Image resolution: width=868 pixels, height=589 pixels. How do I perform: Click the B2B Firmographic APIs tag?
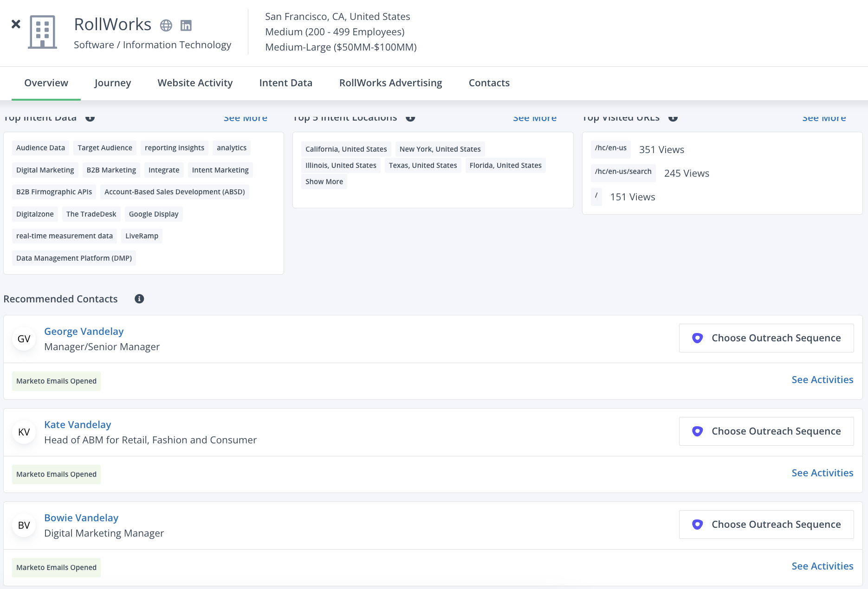click(x=54, y=192)
